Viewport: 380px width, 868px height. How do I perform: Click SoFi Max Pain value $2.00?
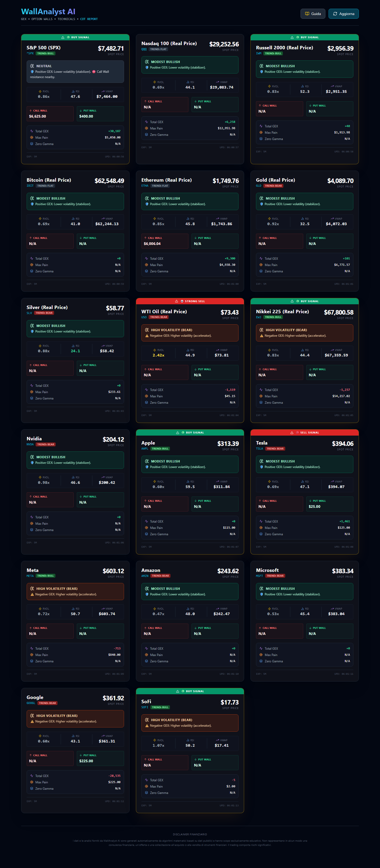(231, 787)
